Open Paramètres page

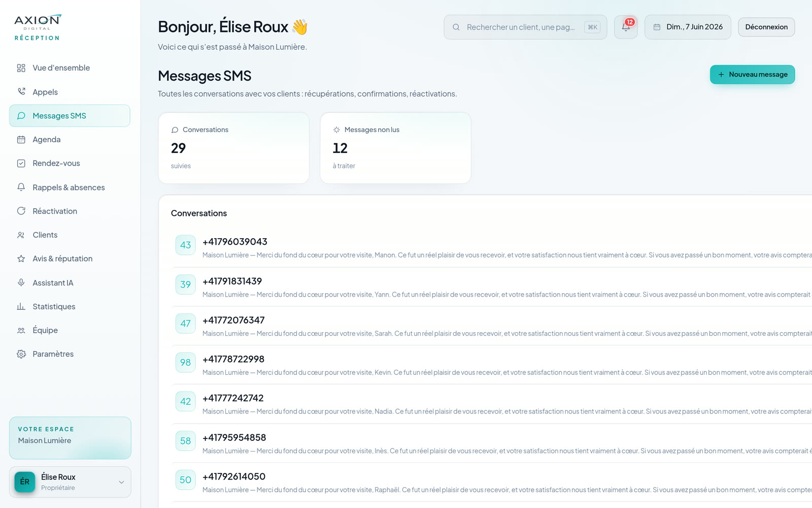[x=70, y=354]
